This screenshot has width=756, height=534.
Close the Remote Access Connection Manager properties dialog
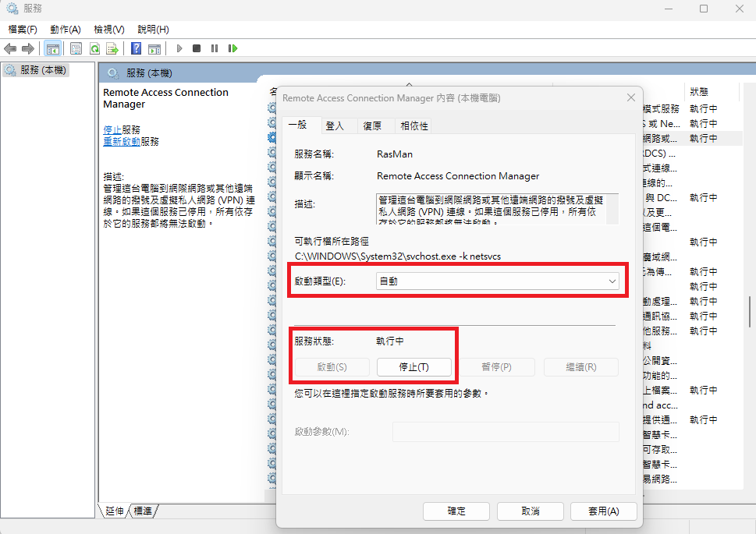630,98
